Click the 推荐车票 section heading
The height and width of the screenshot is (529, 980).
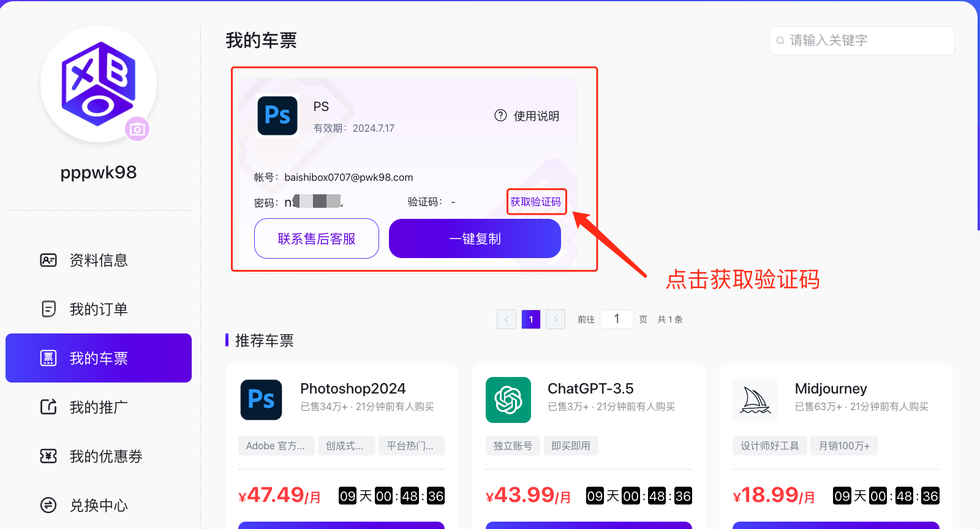(265, 340)
